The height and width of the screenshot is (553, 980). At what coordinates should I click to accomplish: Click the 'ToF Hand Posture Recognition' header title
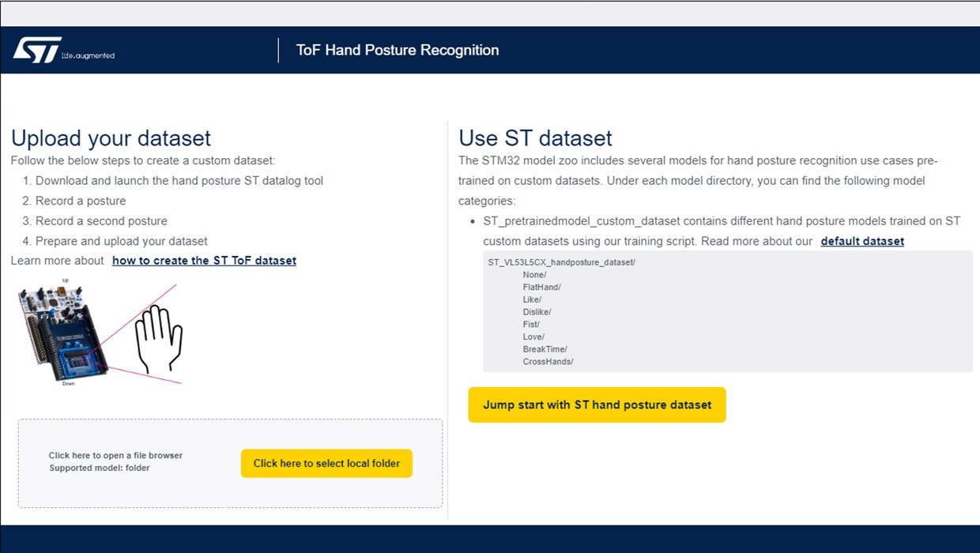397,51
